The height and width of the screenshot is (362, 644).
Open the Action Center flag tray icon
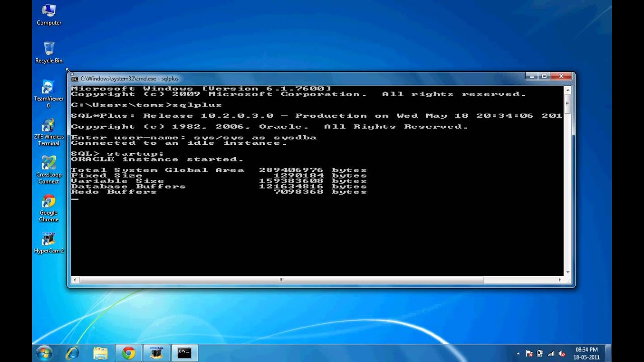pos(529,353)
